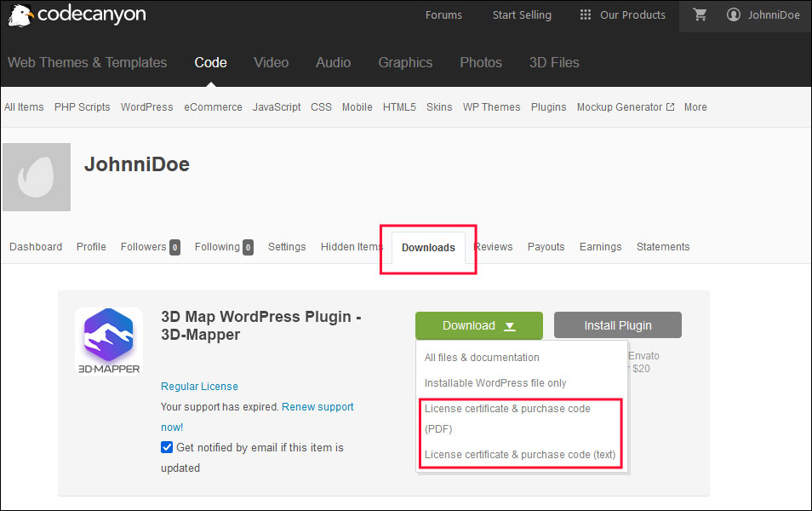Open the 3D Map WordPress Plugin title
Image resolution: width=812 pixels, height=511 pixels.
coord(261,325)
